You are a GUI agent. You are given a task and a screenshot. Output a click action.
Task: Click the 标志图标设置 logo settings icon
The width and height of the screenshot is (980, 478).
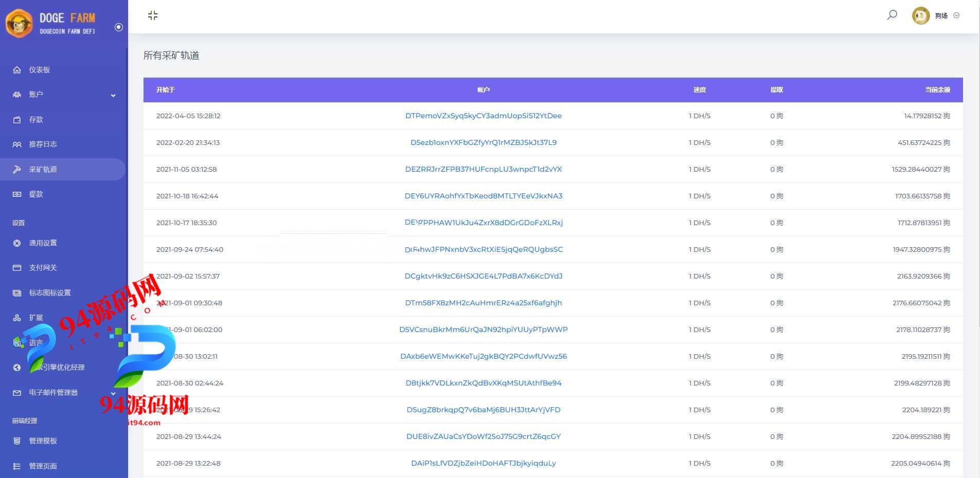tap(17, 293)
